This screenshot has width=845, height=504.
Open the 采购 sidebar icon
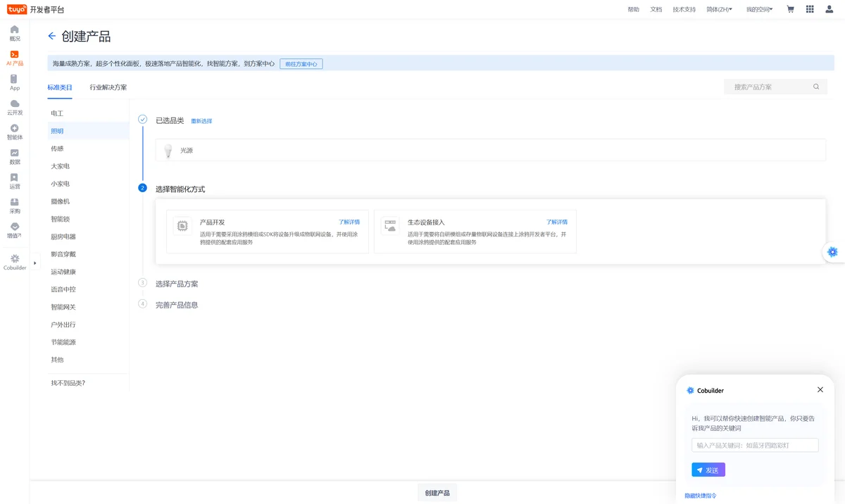[x=15, y=202]
